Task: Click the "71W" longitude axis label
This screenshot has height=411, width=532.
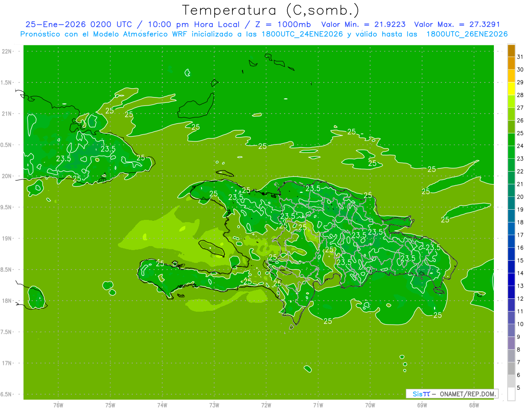Action: point(318,405)
